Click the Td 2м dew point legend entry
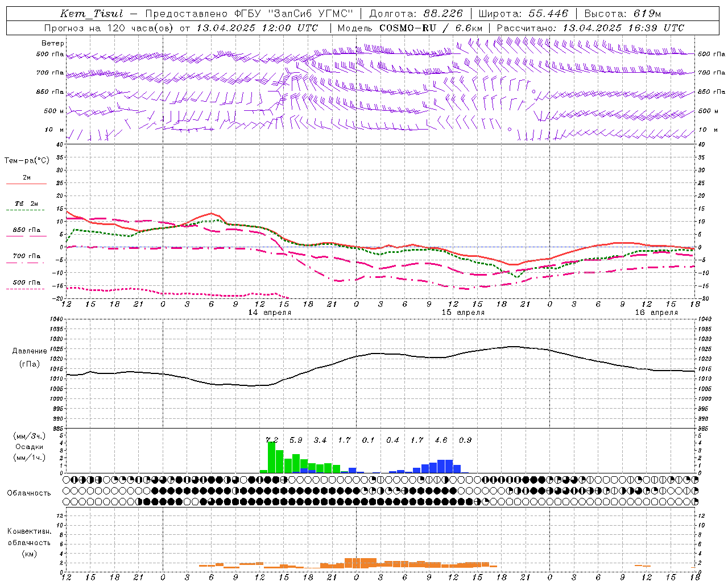728x582 pixels. pyautogui.click(x=27, y=203)
